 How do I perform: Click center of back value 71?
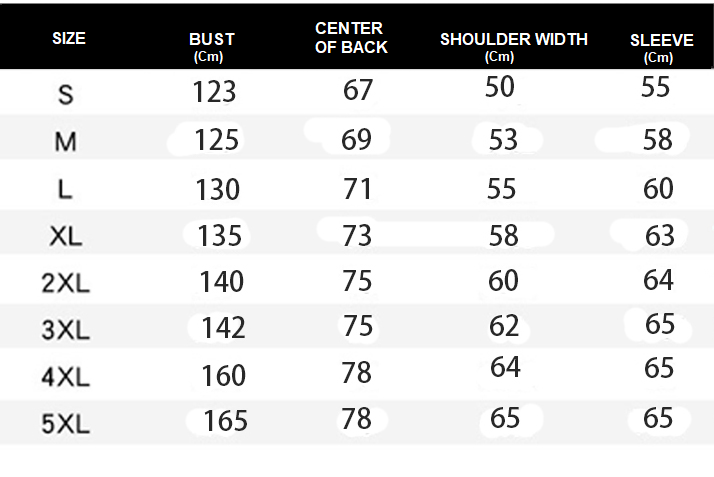click(x=357, y=188)
